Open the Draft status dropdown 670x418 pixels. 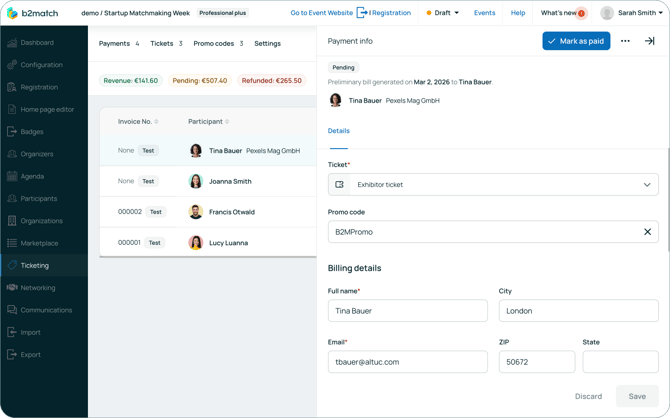click(443, 13)
